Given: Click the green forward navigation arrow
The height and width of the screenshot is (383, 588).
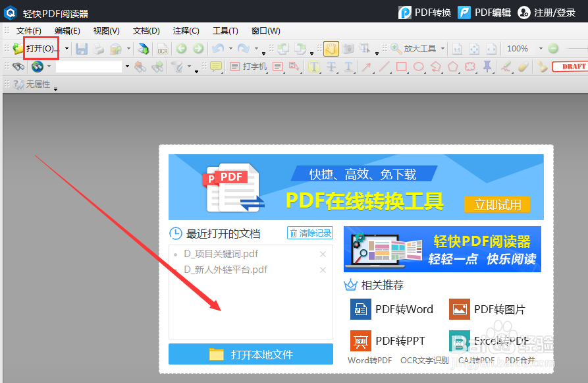Looking at the screenshot, I should point(198,48).
